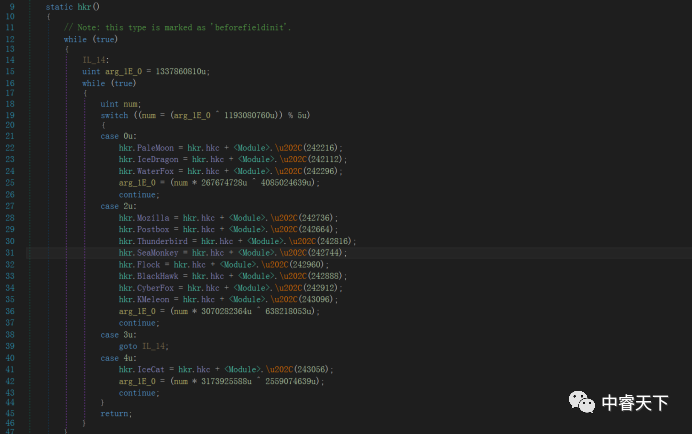Select the 'static hkr()' declaration text
This screenshot has width=692, height=434.
click(72, 7)
